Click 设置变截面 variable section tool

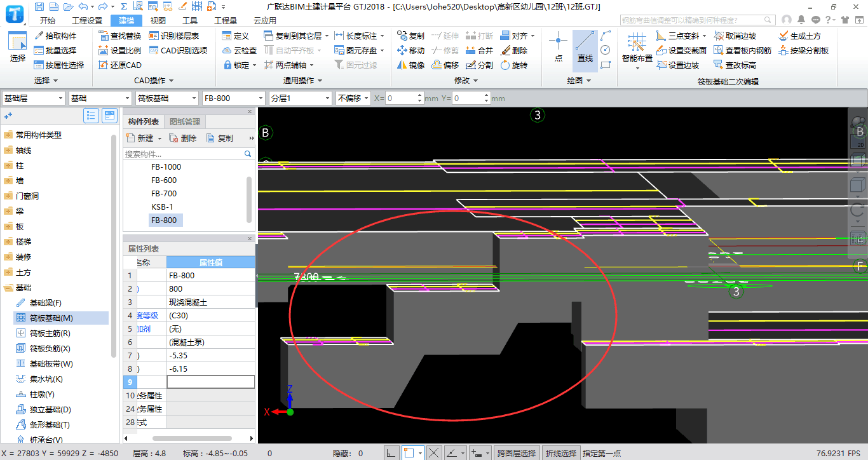681,50
